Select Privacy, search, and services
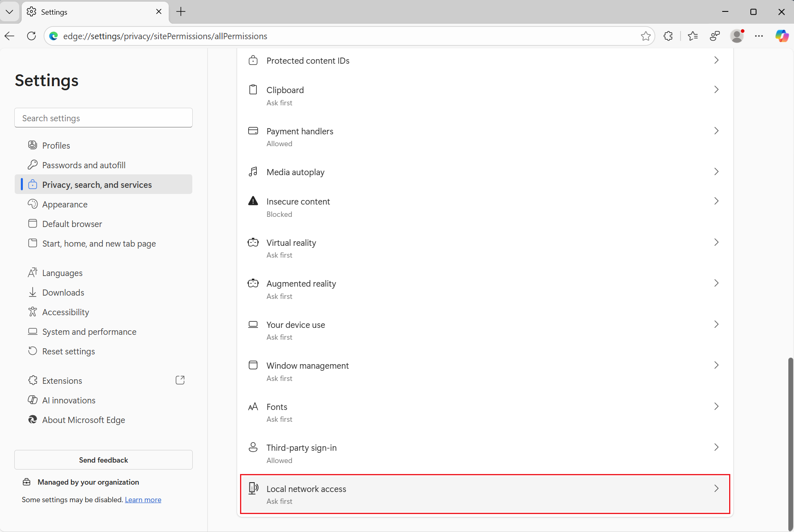This screenshot has height=532, width=794. pyautogui.click(x=103, y=185)
